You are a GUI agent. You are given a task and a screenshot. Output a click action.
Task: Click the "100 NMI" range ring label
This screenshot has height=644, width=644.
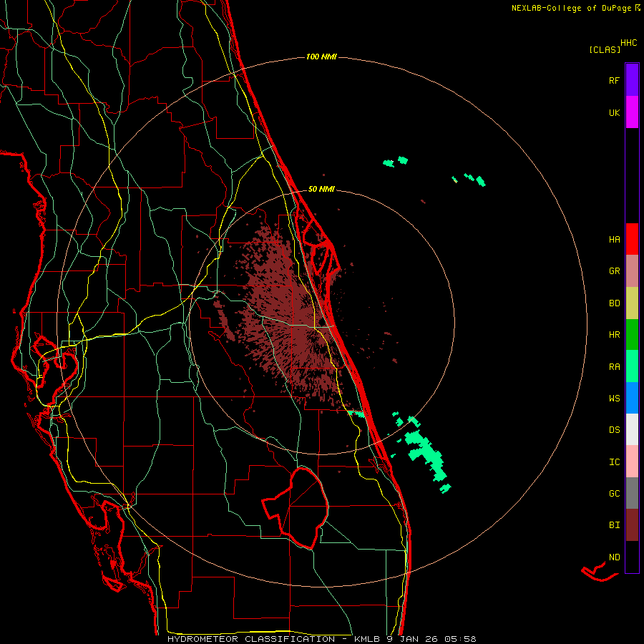pyautogui.click(x=321, y=57)
